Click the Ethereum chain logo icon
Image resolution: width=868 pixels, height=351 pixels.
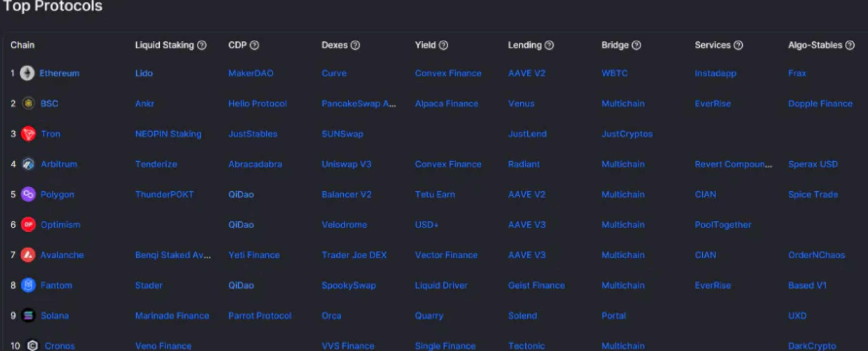(27, 73)
